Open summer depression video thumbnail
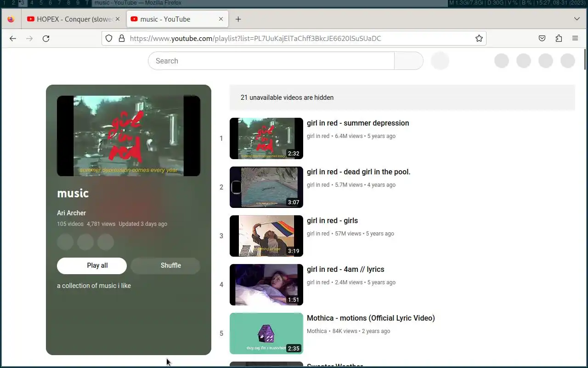 (x=266, y=138)
